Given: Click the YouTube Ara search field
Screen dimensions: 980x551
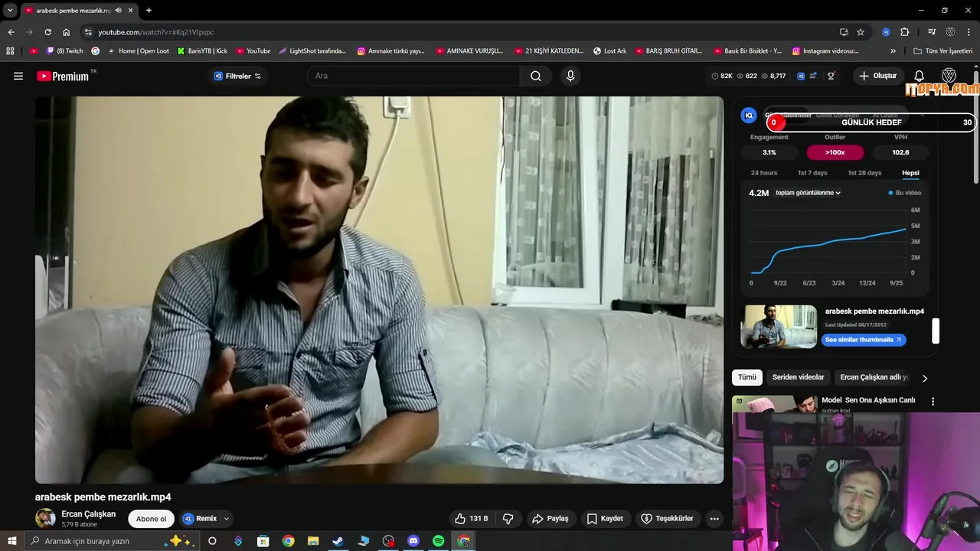Looking at the screenshot, I should click(x=413, y=76).
